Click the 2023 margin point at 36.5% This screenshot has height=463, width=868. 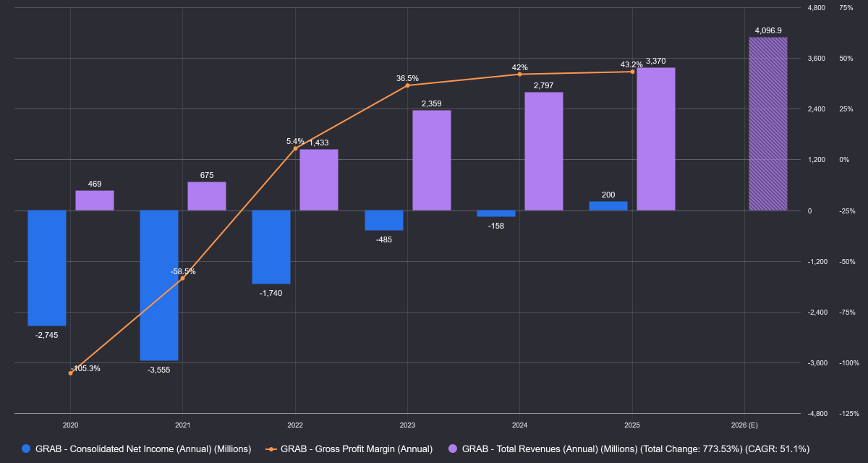coord(407,85)
